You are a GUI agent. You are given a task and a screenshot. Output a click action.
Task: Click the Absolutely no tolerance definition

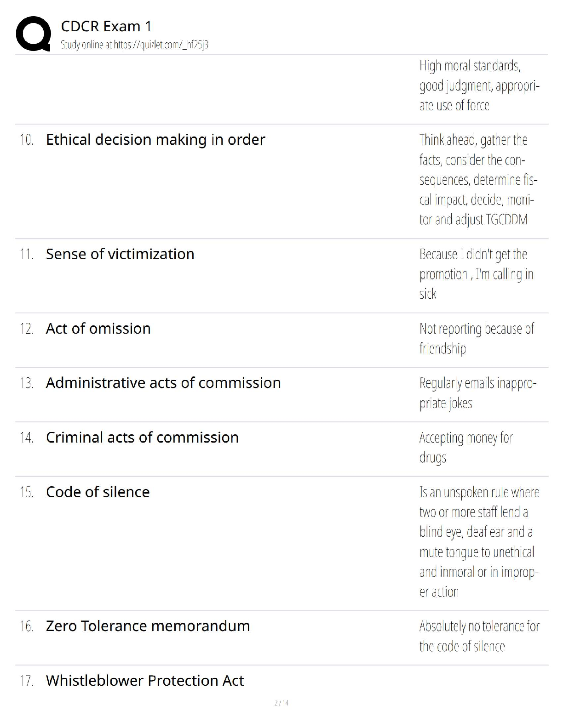point(479,636)
